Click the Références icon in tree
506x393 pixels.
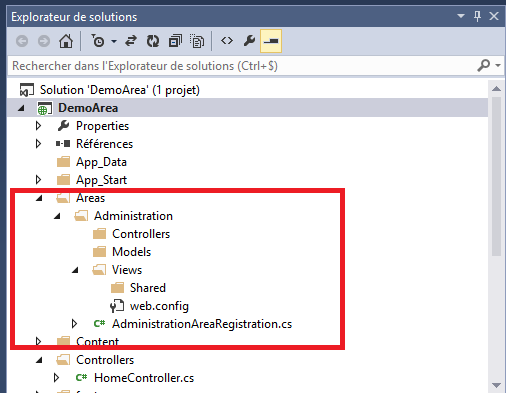click(63, 144)
